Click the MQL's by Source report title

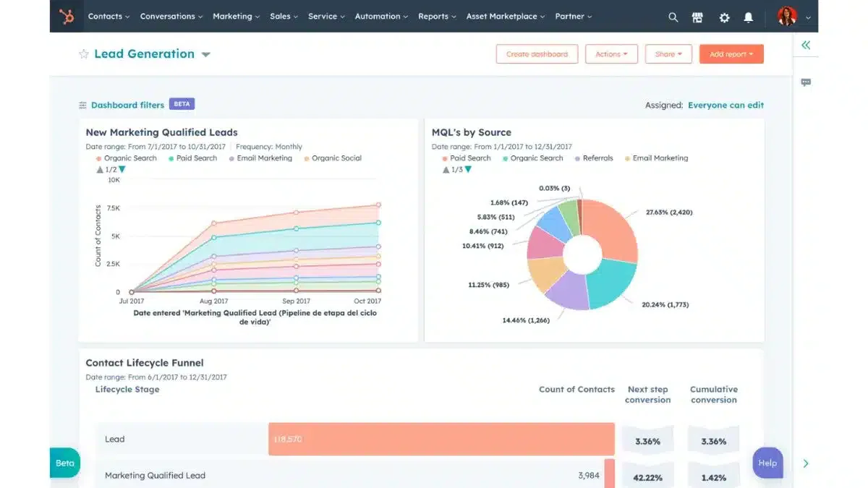472,132
